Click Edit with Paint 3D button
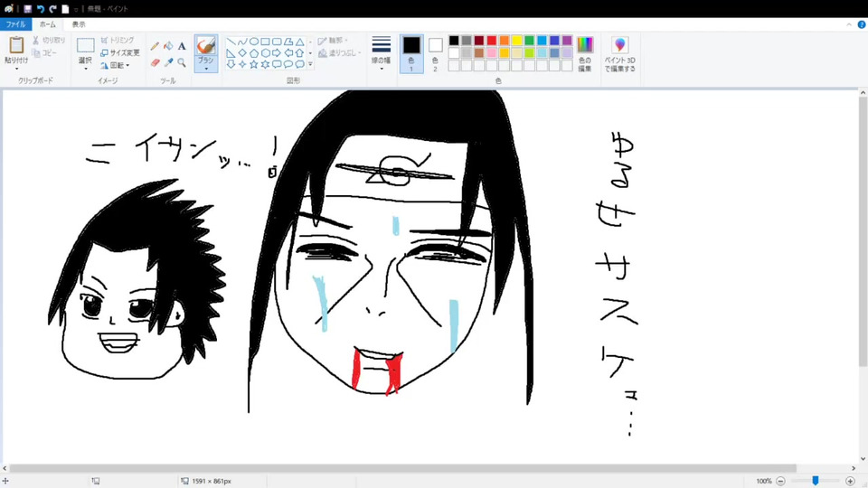This screenshot has height=488, width=868. click(619, 53)
